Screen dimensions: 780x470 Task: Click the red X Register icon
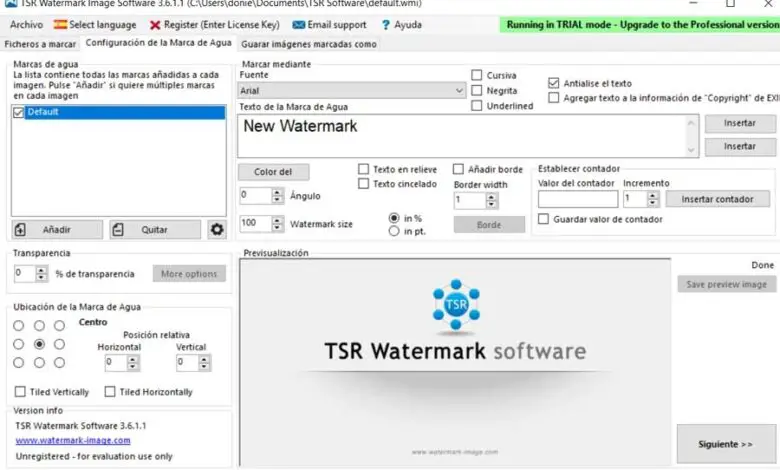pyautogui.click(x=155, y=25)
